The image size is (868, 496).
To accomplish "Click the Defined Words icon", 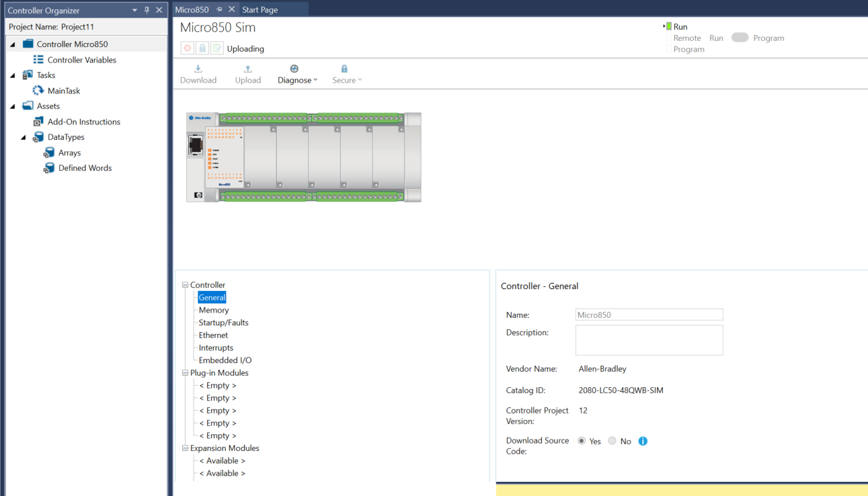I will (x=49, y=168).
